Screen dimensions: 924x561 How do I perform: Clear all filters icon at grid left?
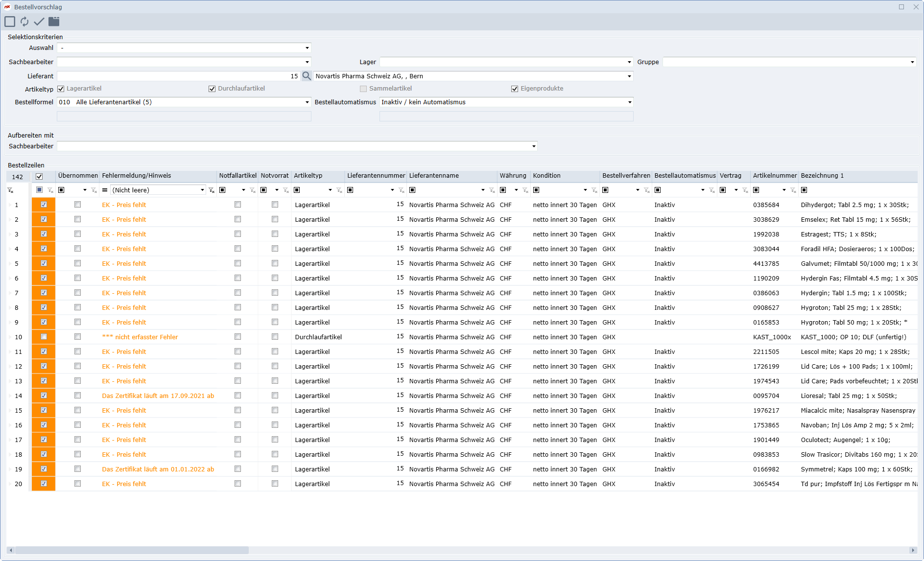(x=10, y=190)
